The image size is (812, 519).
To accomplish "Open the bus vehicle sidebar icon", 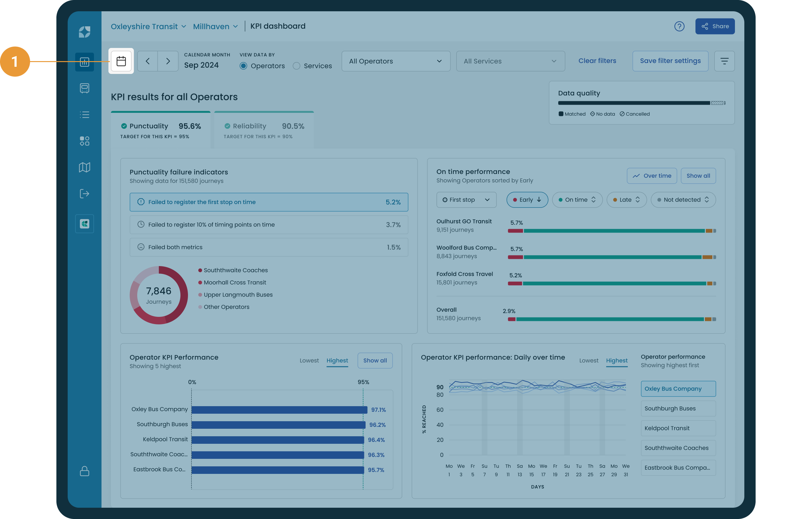I will tap(84, 88).
